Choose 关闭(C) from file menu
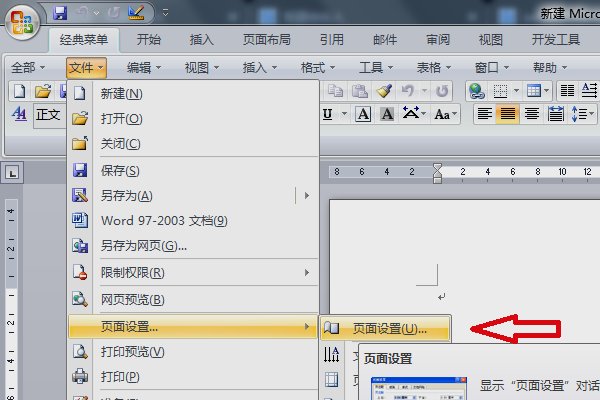Image resolution: width=600 pixels, height=400 pixels. (193, 144)
